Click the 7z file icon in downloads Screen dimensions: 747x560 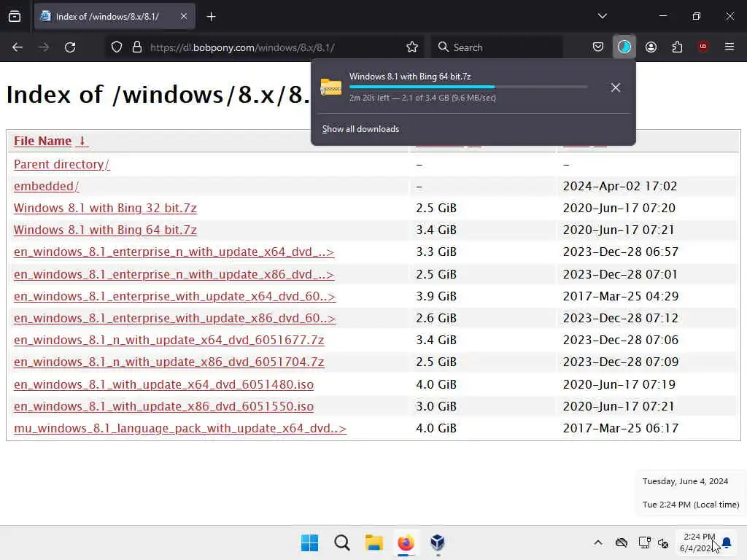coord(330,87)
